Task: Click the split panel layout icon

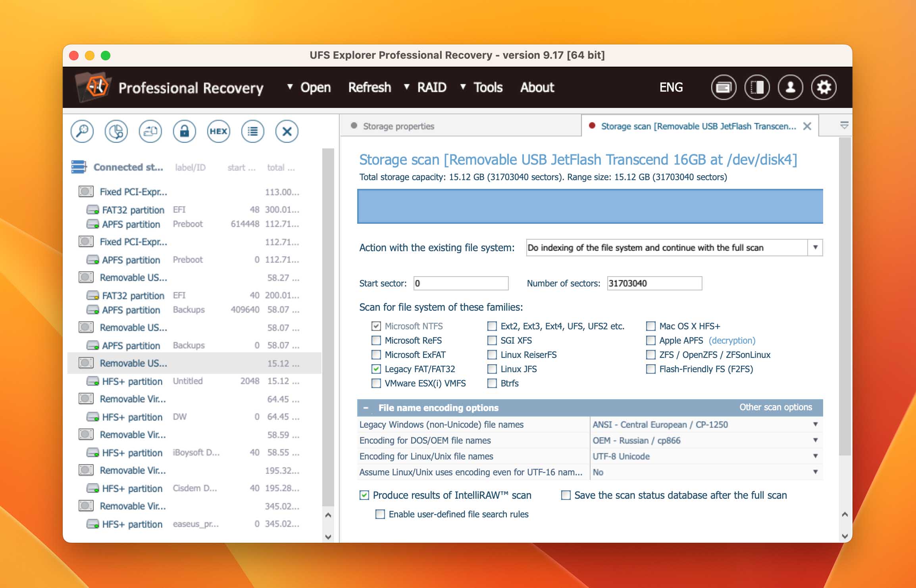Action: [757, 87]
